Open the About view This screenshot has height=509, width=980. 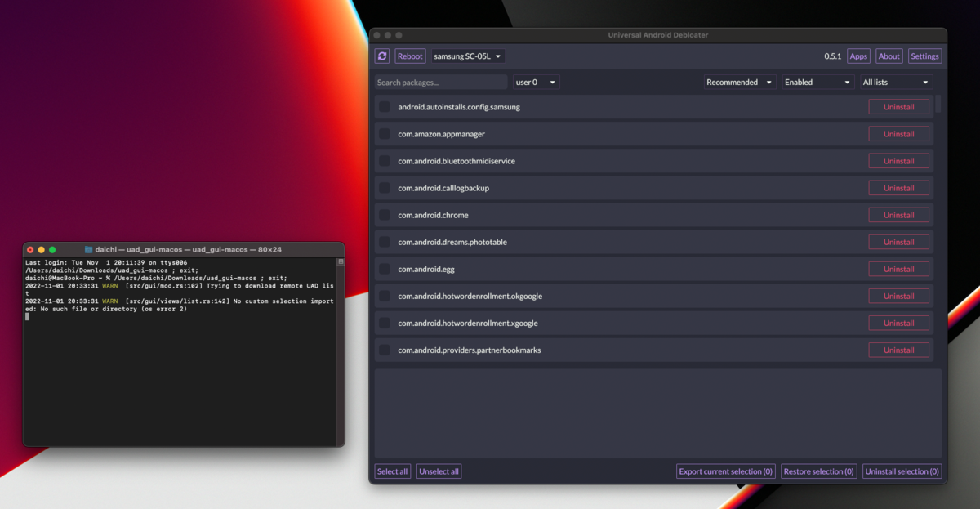pyautogui.click(x=889, y=56)
